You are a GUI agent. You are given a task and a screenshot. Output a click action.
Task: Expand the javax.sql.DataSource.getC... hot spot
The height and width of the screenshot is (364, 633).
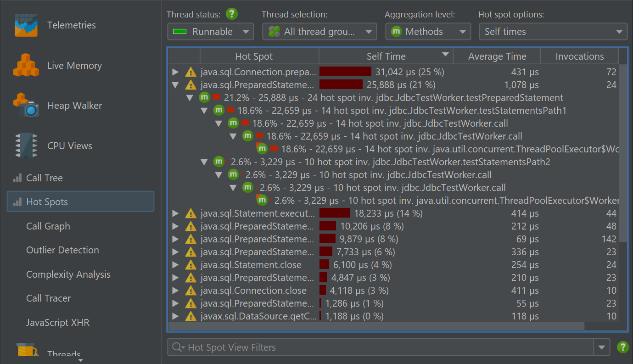(175, 316)
